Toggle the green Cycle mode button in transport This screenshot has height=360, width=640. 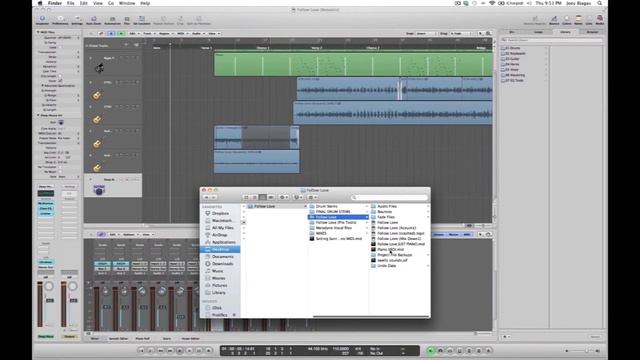coord(430,351)
